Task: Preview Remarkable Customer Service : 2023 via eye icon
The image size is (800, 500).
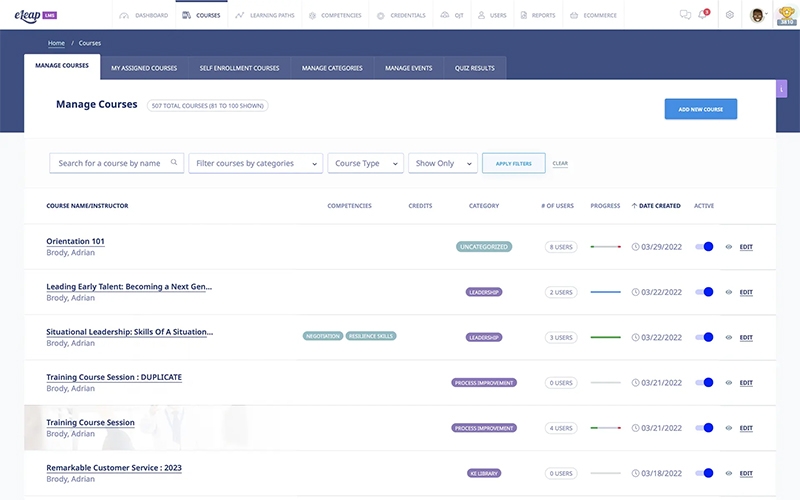Action: tap(729, 473)
